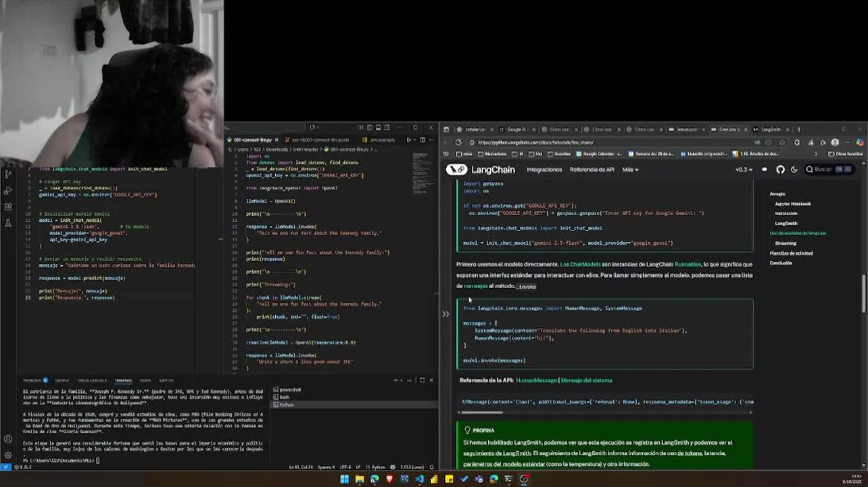This screenshot has height=487, width=868.
Task: Click the browser address bar URL
Action: [x=535, y=142]
